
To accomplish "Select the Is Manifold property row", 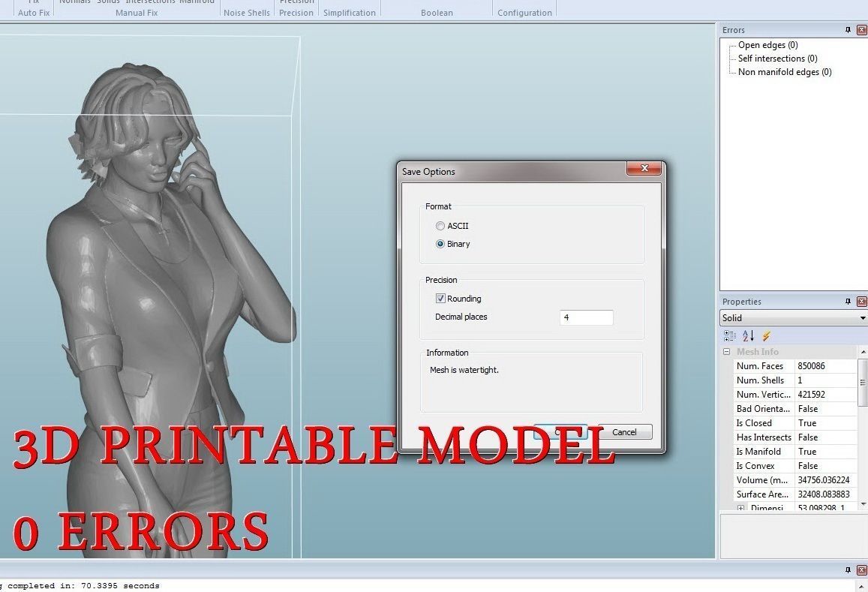I will point(795,452).
